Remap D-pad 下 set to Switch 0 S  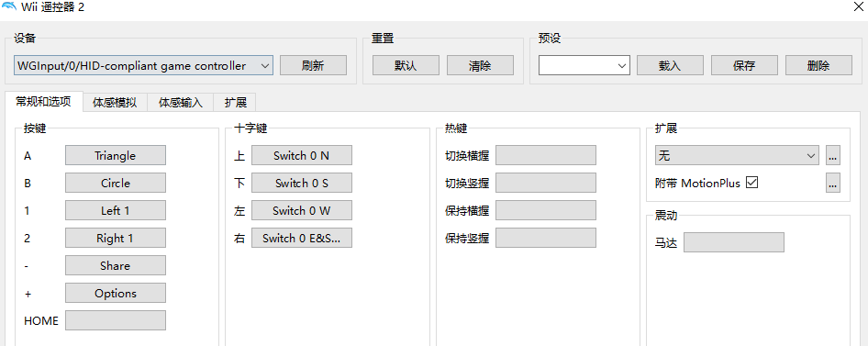coord(302,183)
